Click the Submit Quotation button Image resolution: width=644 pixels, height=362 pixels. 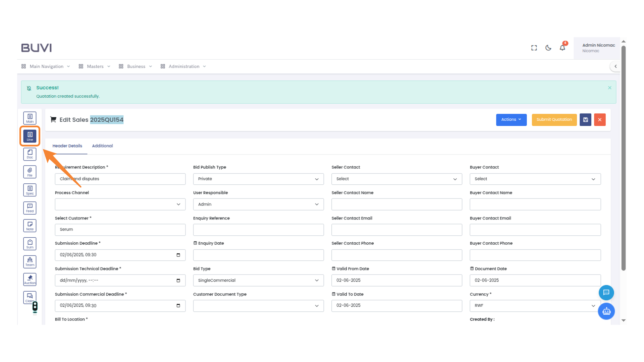pyautogui.click(x=554, y=120)
